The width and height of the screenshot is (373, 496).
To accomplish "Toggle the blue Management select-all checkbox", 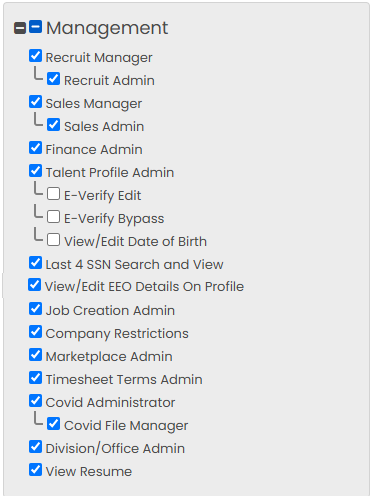I will point(35,27).
